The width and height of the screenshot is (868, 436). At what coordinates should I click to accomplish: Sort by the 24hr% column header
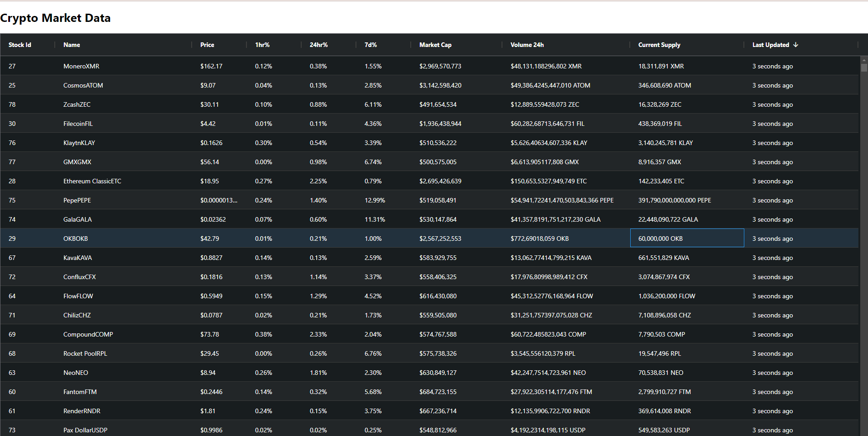coord(319,45)
